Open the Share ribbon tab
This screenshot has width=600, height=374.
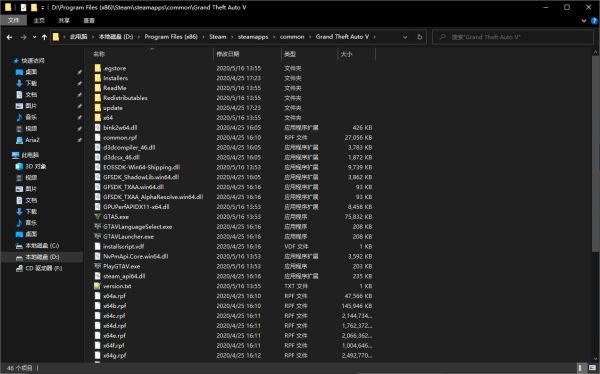coord(64,21)
